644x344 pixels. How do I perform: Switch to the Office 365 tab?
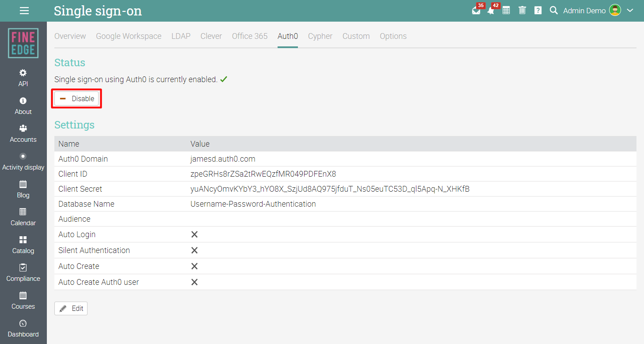250,36
